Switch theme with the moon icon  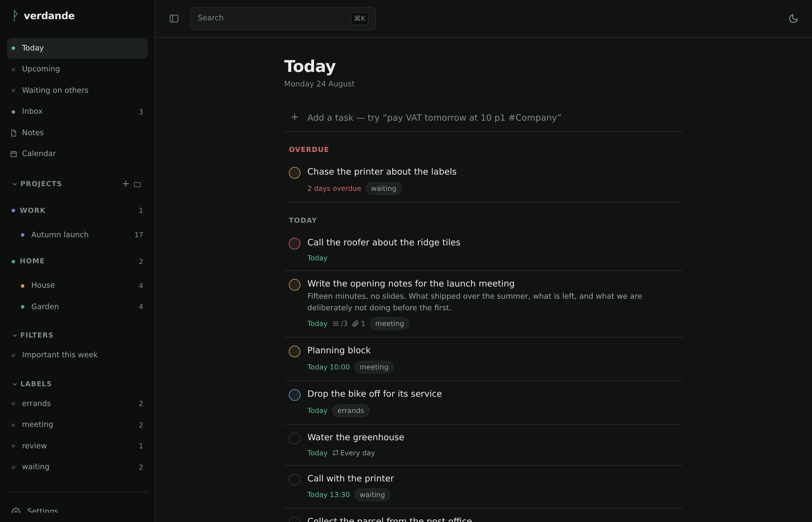tap(793, 19)
